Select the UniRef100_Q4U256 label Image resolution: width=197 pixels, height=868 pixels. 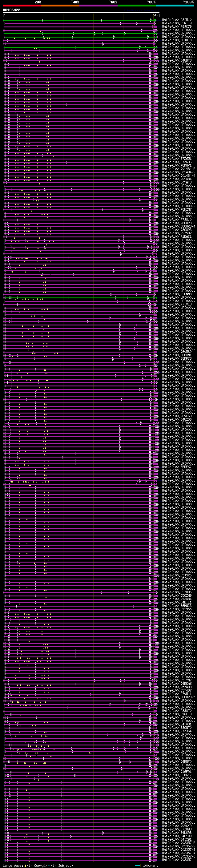click(177, 419)
